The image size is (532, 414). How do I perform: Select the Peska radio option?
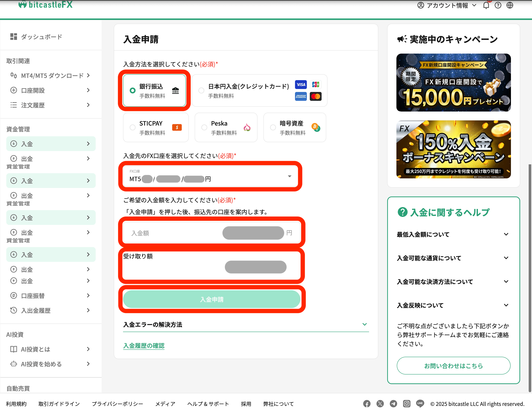click(x=204, y=127)
